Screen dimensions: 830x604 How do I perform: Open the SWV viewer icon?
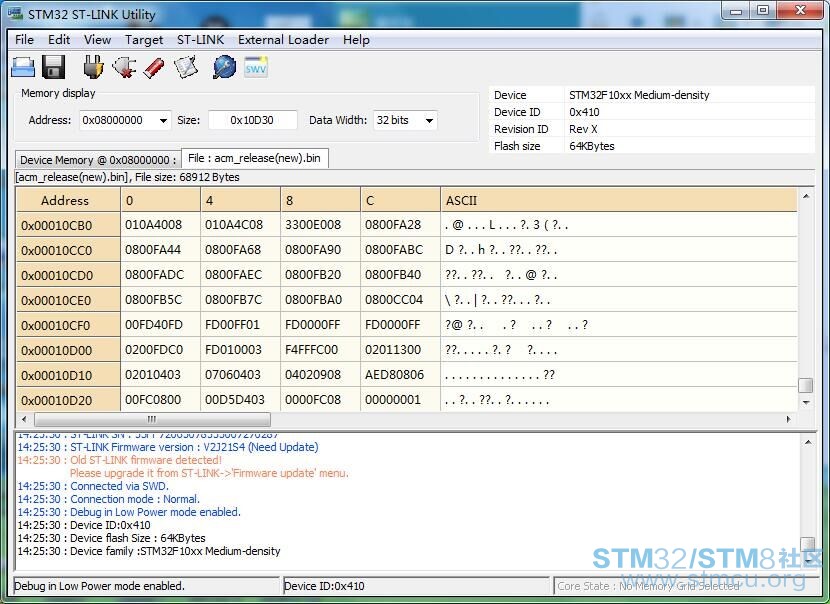tap(256, 67)
